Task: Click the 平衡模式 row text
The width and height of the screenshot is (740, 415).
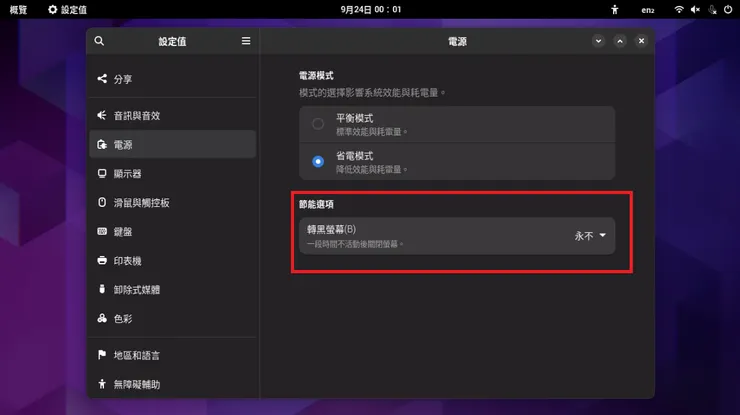Action: point(354,118)
